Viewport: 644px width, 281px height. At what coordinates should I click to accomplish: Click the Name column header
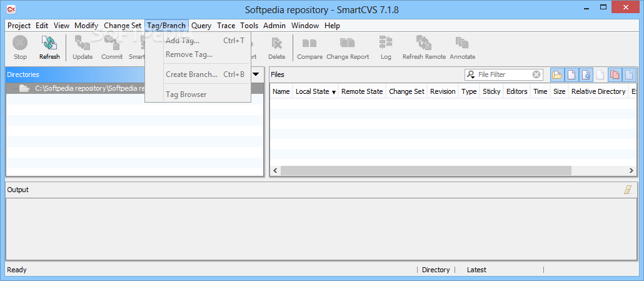coord(281,91)
